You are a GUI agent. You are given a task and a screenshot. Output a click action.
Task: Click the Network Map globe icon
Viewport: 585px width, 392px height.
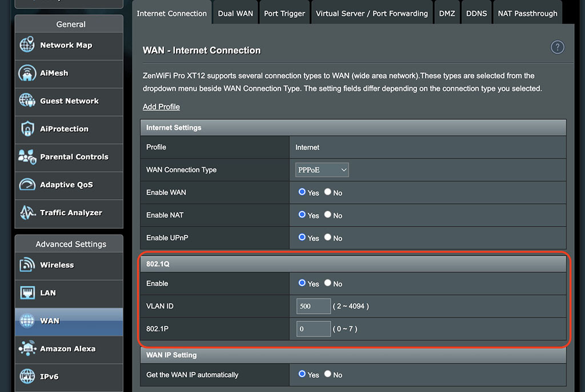pos(27,45)
